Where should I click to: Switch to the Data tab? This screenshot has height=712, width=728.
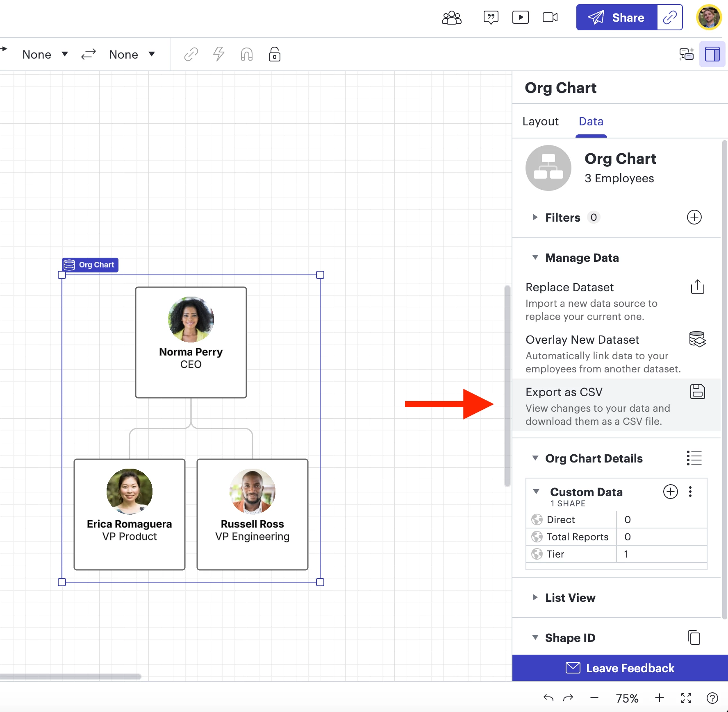point(591,122)
